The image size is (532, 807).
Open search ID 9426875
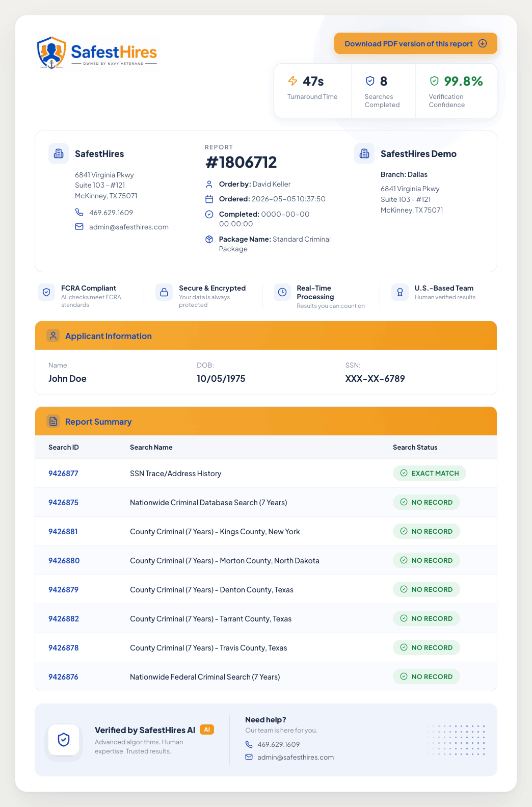click(63, 503)
